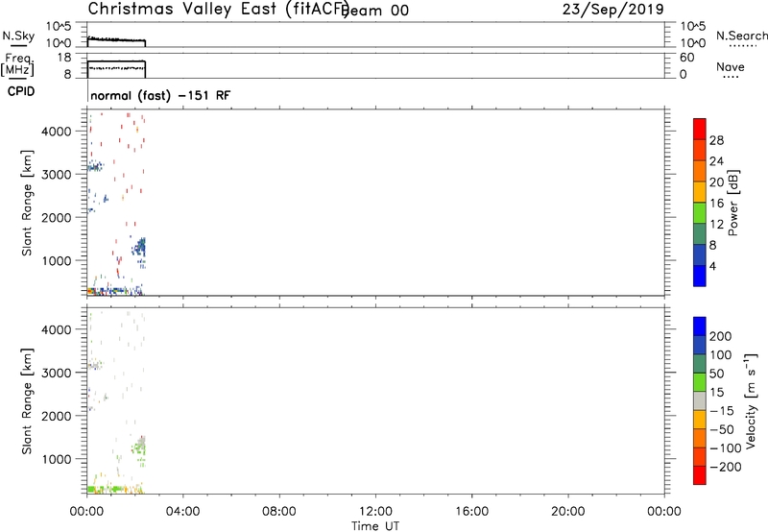Click "Slant Range [km]" label of the power panel
Screen dimensions: 768x532
point(28,203)
